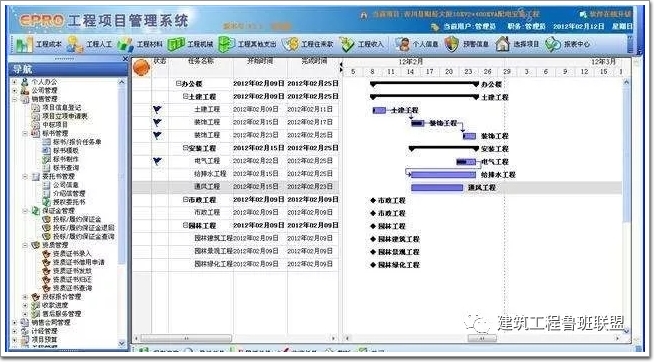
Task: Collapse the 安装工程 task group
Action: coord(186,148)
